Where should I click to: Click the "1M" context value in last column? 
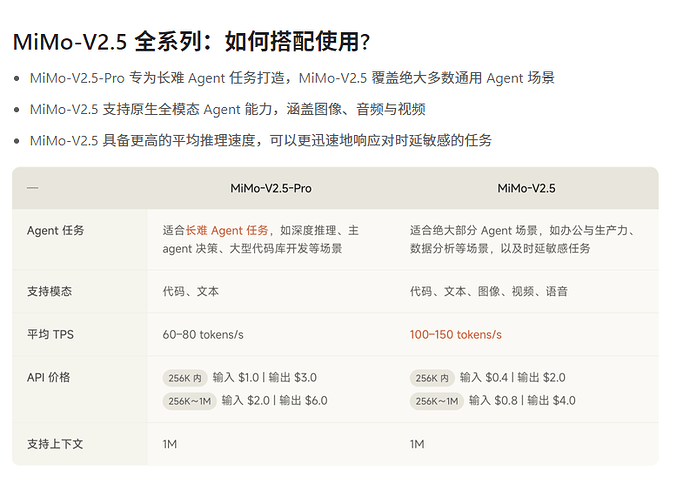pos(417,444)
